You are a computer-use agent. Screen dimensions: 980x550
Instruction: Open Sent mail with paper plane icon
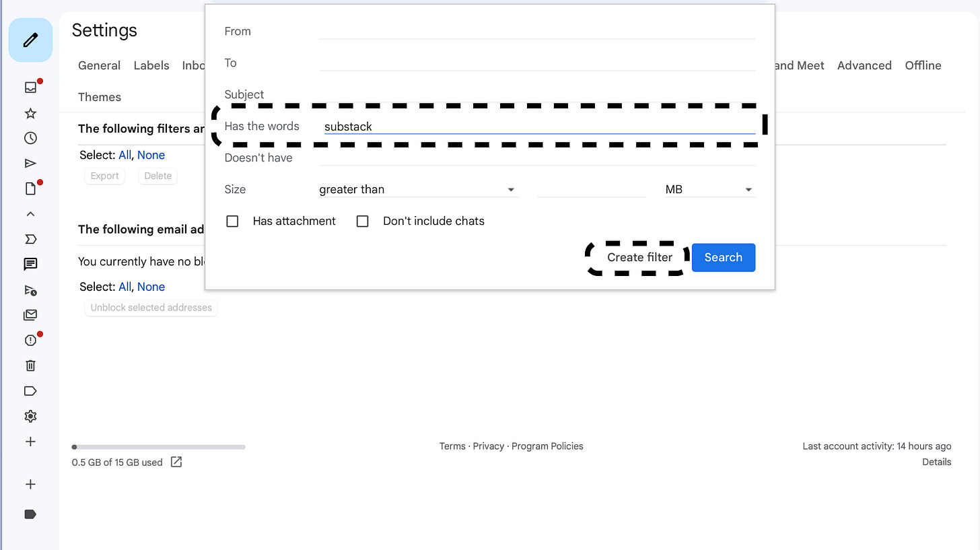click(x=30, y=163)
